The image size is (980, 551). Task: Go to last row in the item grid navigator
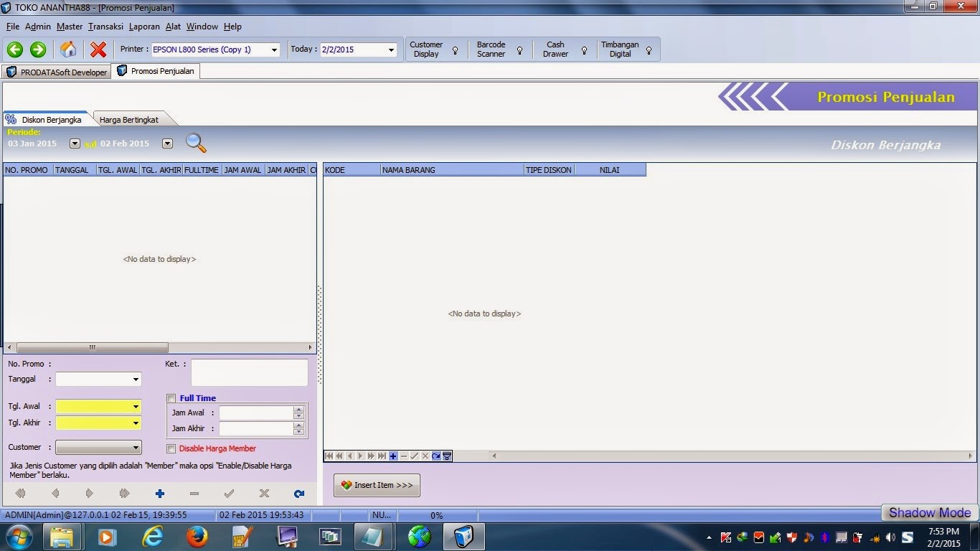(x=382, y=456)
